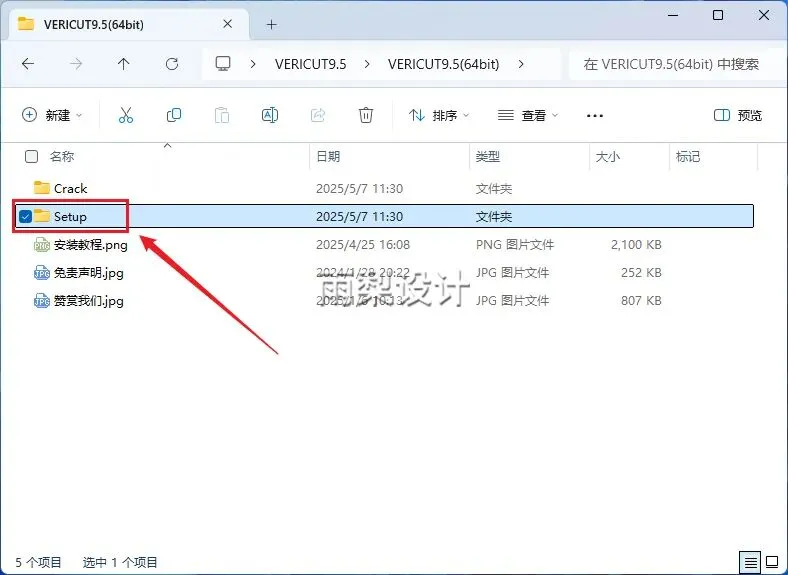Click the 安装教程.png file icon
The height and width of the screenshot is (575, 788).
point(41,245)
